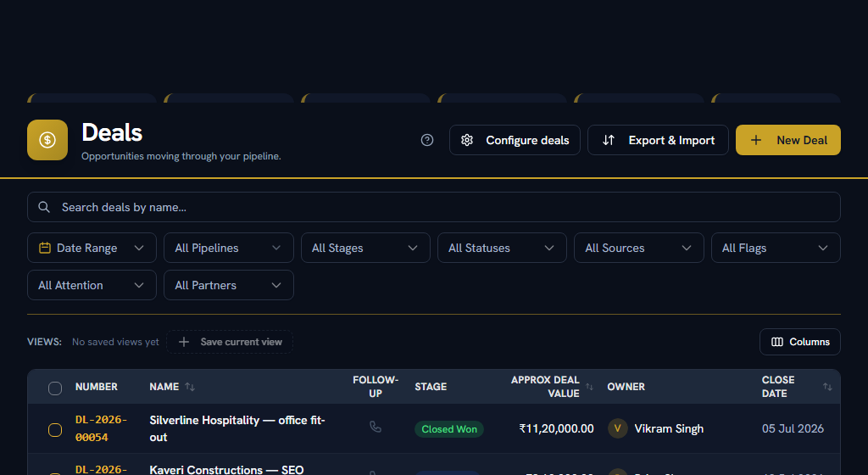Click the NUMBER column header
The image size is (868, 475).
97,387
